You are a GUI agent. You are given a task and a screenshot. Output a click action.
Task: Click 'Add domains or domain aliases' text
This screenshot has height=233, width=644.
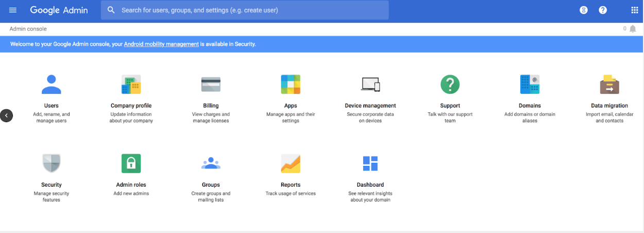pos(530,118)
